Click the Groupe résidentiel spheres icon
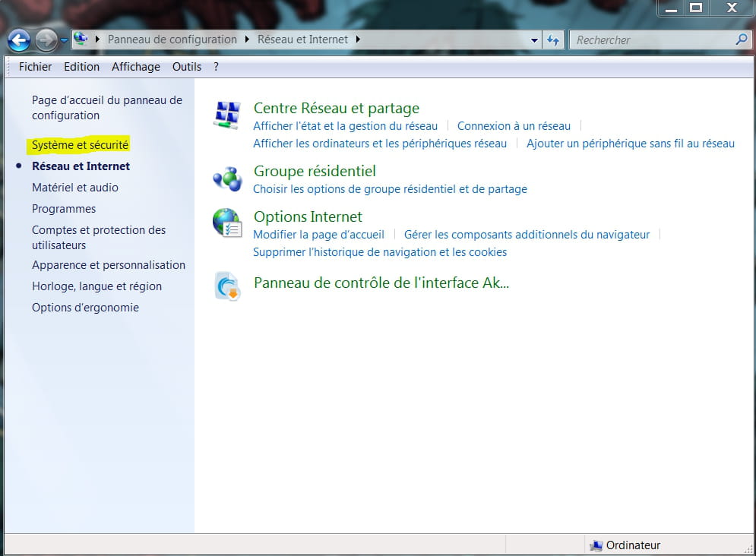Screen dimensions: 756x556 point(228,178)
